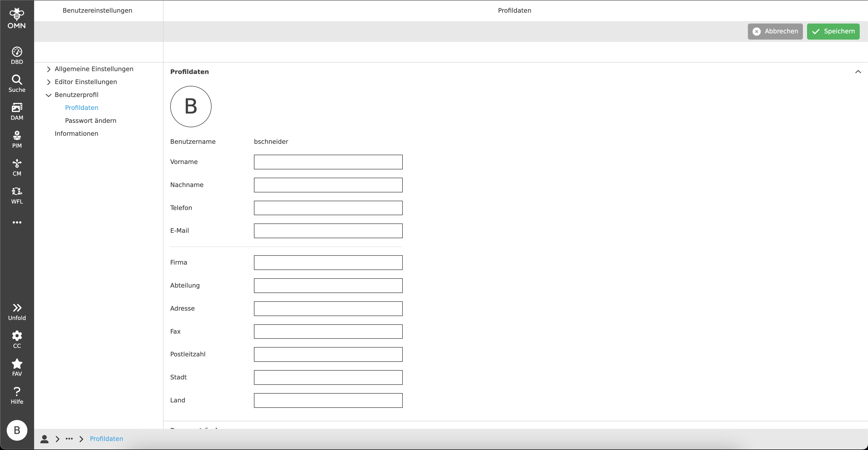The image size is (868, 450).
Task: Collapse the Benutzerprofil tree node
Action: (x=49, y=95)
